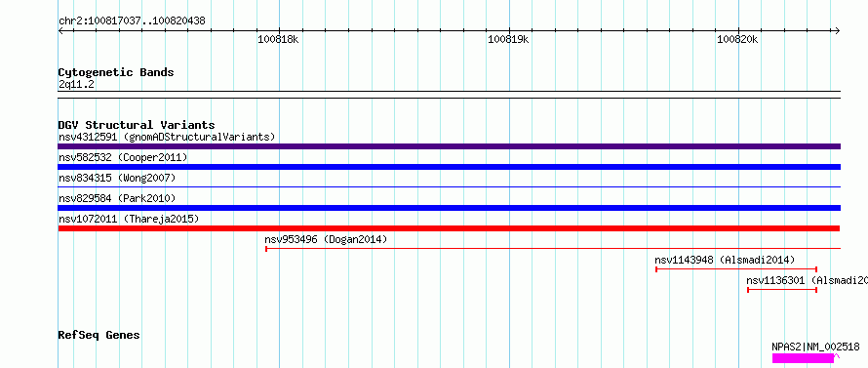The height and width of the screenshot is (368, 868).
Task: Click the ruler's left arrowhead
Action: pos(61,31)
